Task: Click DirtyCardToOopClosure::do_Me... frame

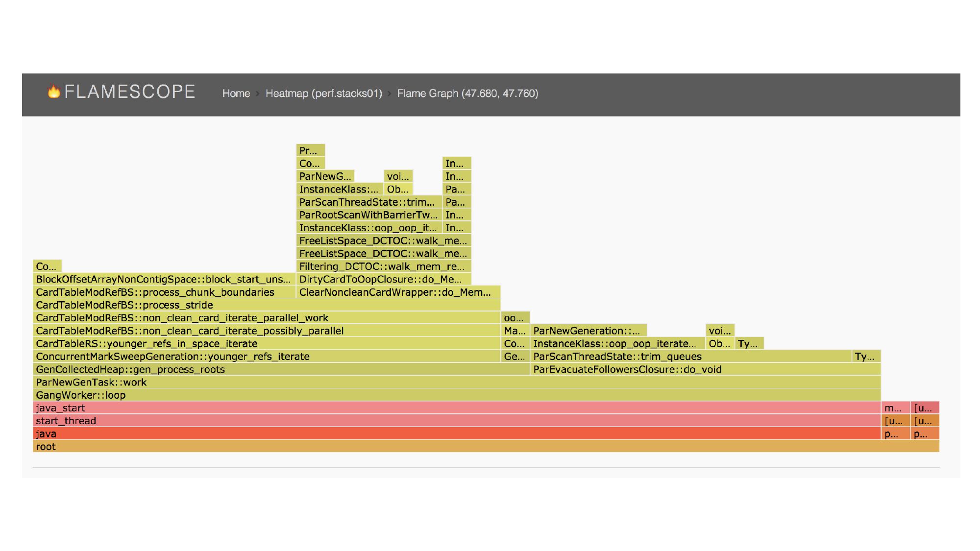Action: [383, 279]
